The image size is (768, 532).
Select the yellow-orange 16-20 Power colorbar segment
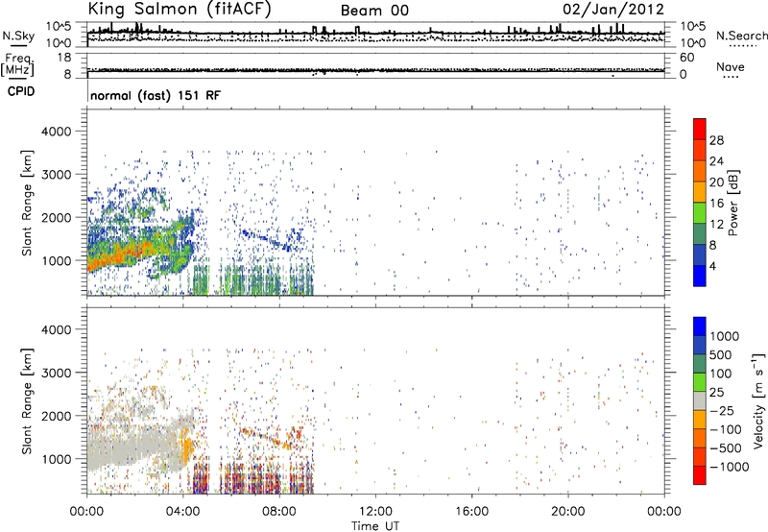pos(700,192)
